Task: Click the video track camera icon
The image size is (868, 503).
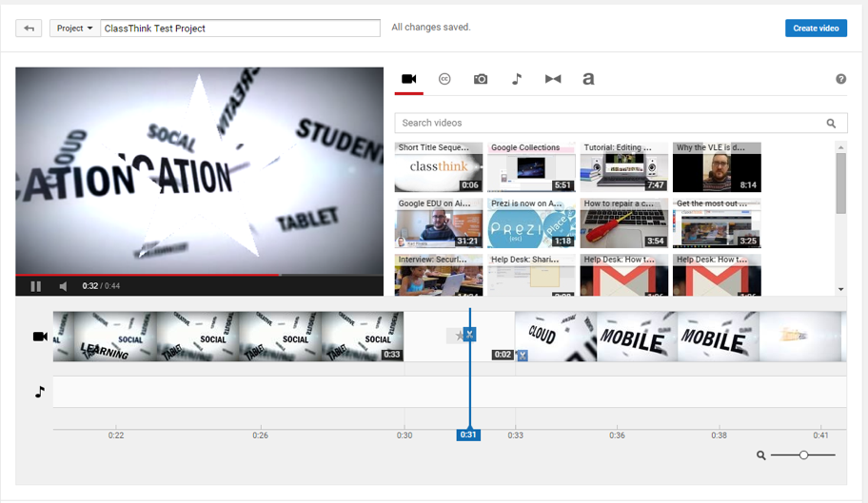Action: click(x=40, y=336)
